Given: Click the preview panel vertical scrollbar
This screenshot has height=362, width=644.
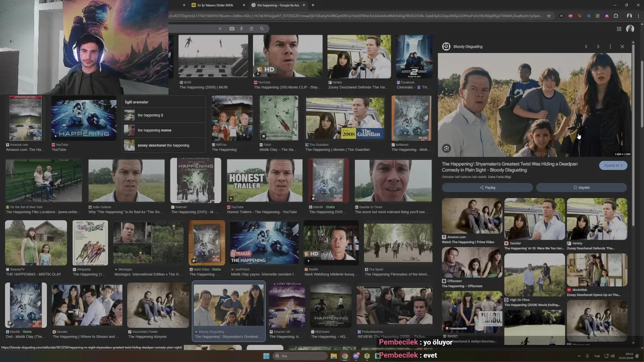Looking at the screenshot, I should tap(633, 136).
